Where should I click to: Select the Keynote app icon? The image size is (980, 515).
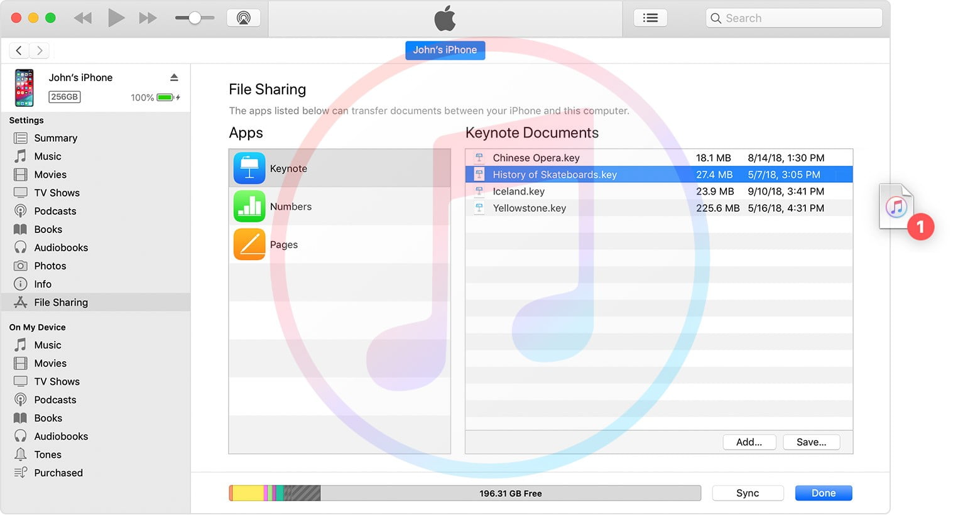[x=249, y=168]
